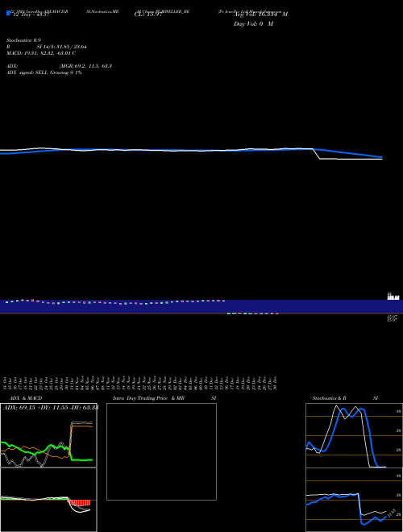Click the dark blue volume band

[201, 306]
